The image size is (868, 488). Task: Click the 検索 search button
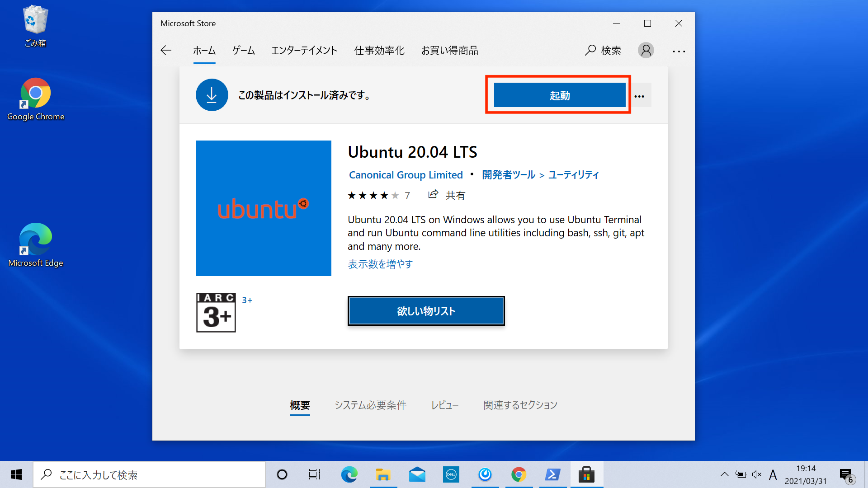603,51
